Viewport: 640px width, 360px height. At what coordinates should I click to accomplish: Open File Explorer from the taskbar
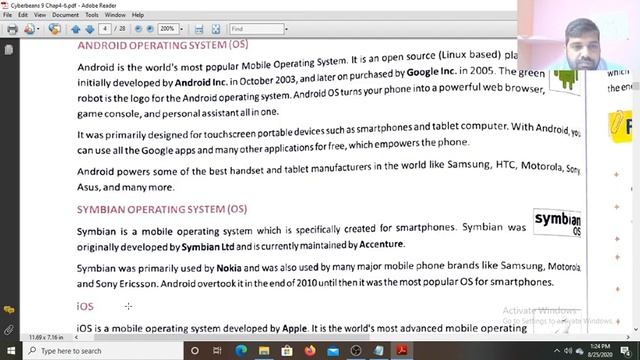tap(264, 351)
